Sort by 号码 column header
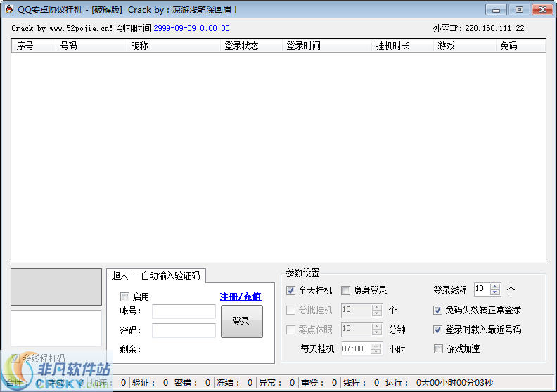The height and width of the screenshot is (392, 557). (x=91, y=46)
